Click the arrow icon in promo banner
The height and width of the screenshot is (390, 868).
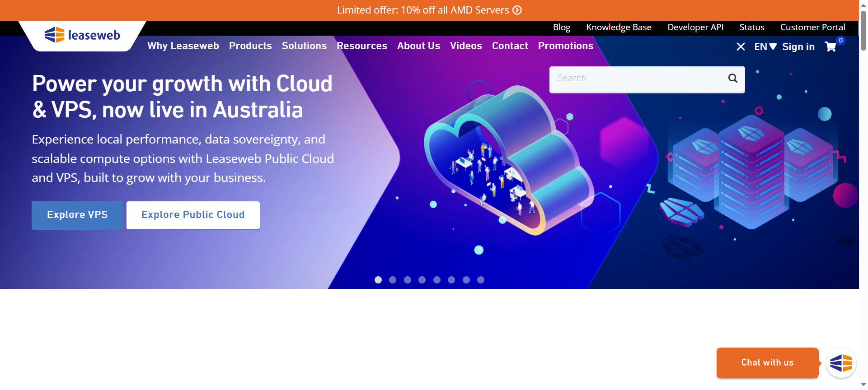517,10
